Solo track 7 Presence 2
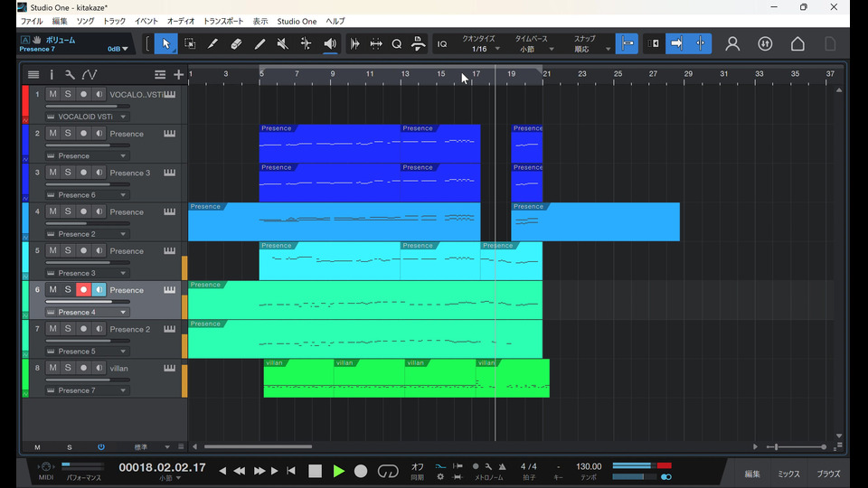 point(68,329)
